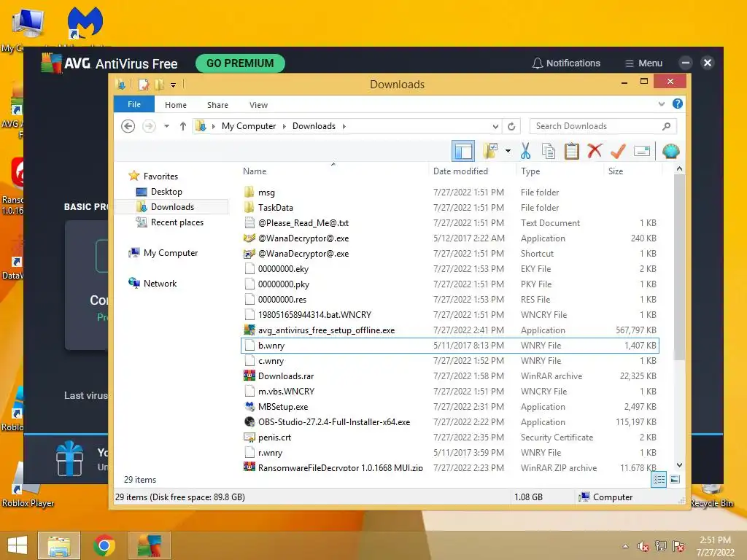The width and height of the screenshot is (747, 560).
Task: Open Google Chrome from taskbar
Action: point(104,545)
